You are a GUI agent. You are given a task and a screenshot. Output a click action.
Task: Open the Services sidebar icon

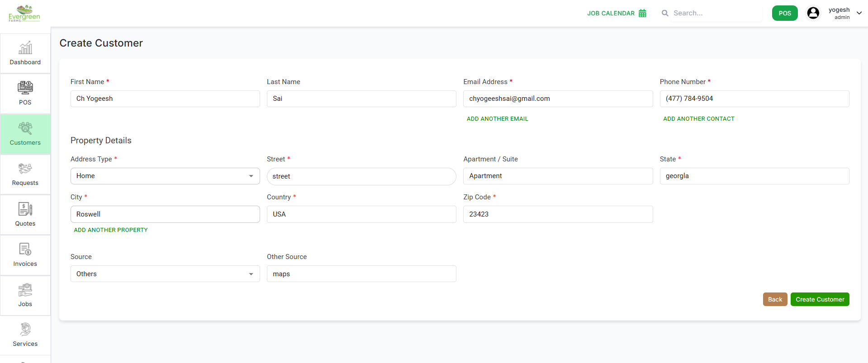25,329
